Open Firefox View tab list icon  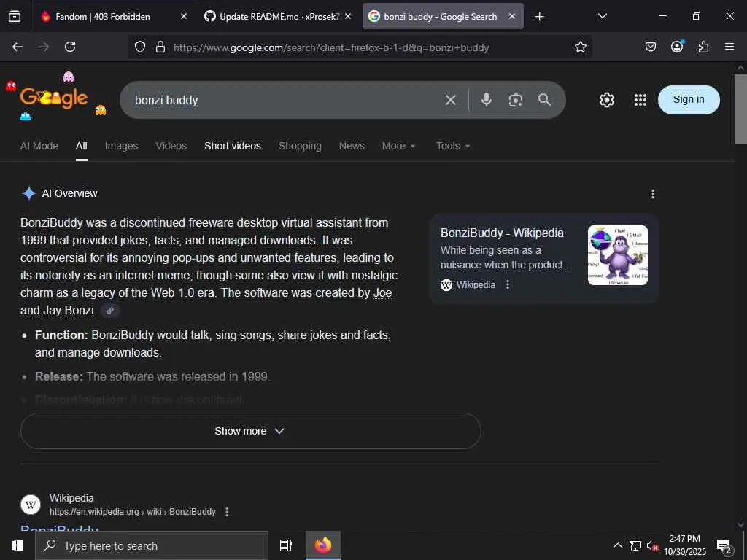coord(15,17)
